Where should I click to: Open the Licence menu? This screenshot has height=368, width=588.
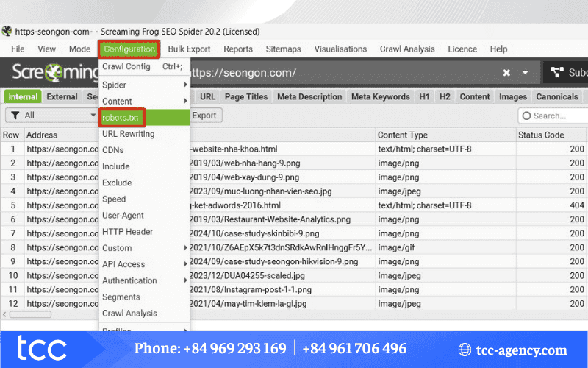(x=462, y=49)
